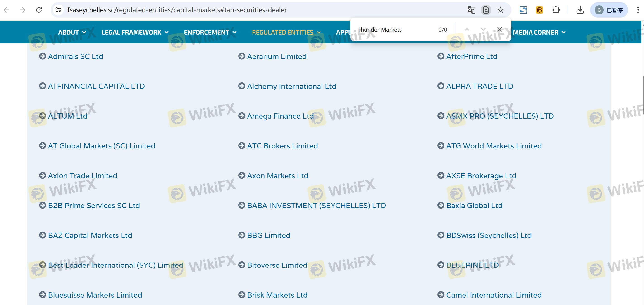Bookmark this page with the star icon
The width and height of the screenshot is (644, 305).
point(501,10)
